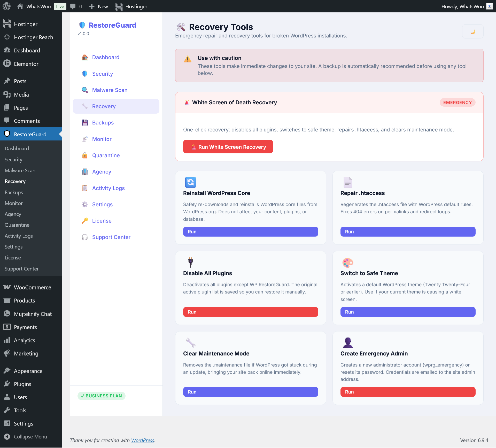Open Payments in the WordPress sidebar
Screen dimensions: 496x448
[31, 327]
